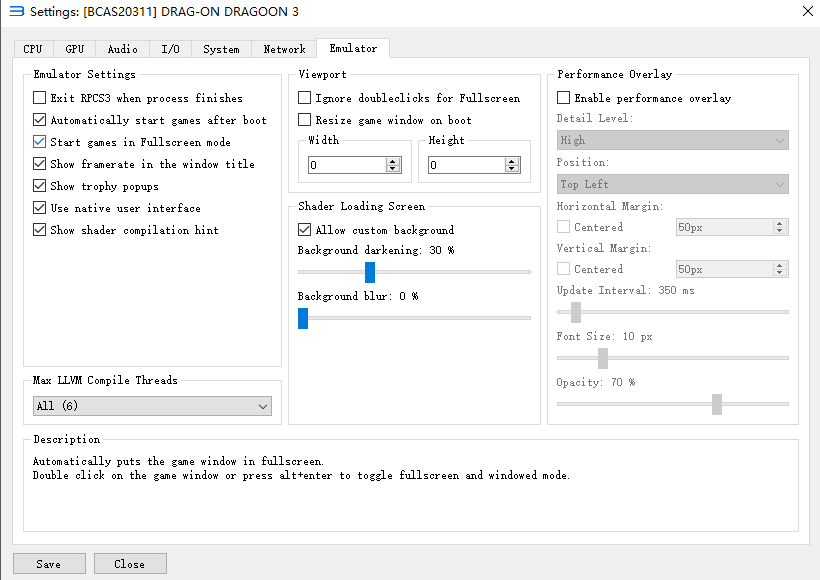Open the Audio tab
Image resolution: width=820 pixels, height=580 pixels.
122,49
